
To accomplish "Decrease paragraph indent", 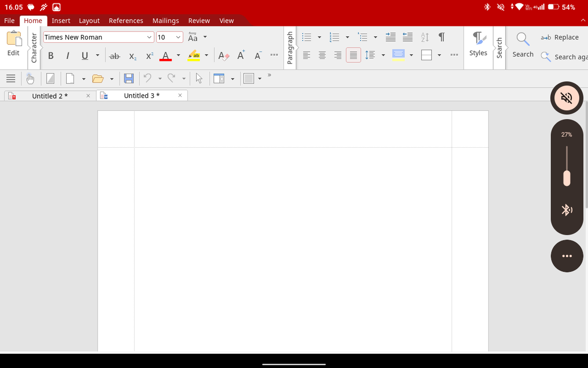I will click(407, 37).
